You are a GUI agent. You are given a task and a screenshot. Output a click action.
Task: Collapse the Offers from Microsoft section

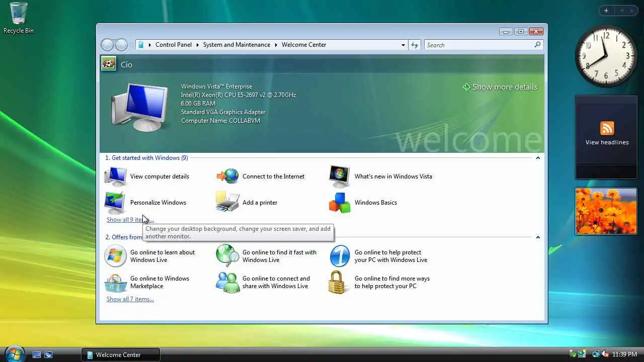(x=538, y=237)
